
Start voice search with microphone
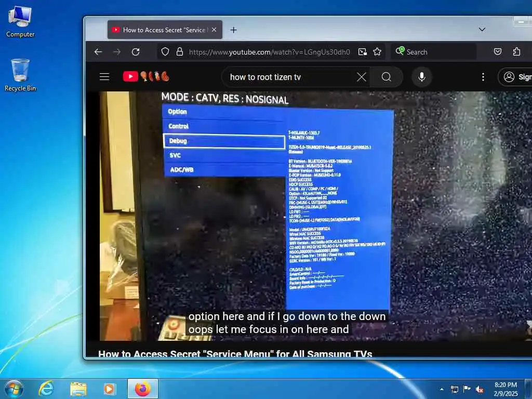pos(422,77)
